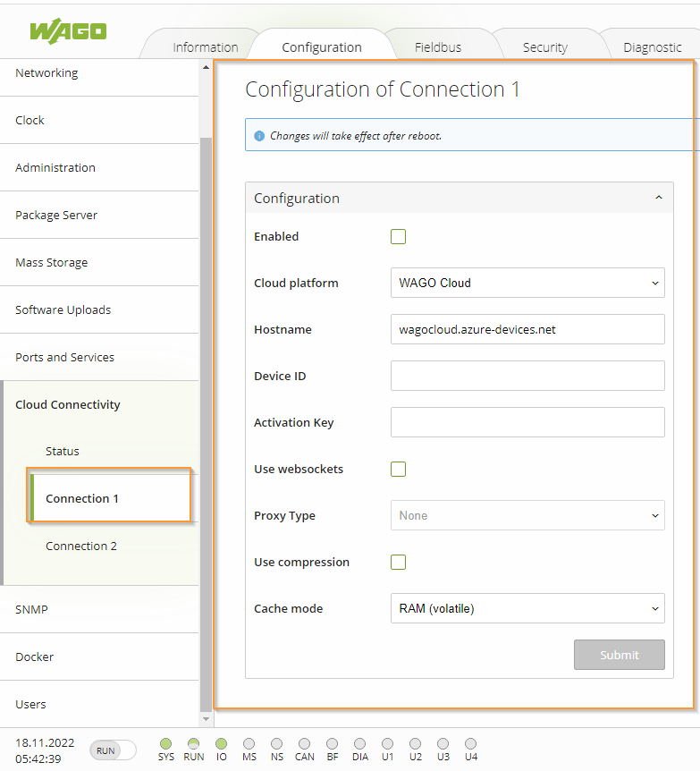The height and width of the screenshot is (771, 700).
Task: Open the Cloud platform dropdown
Action: [x=527, y=283]
